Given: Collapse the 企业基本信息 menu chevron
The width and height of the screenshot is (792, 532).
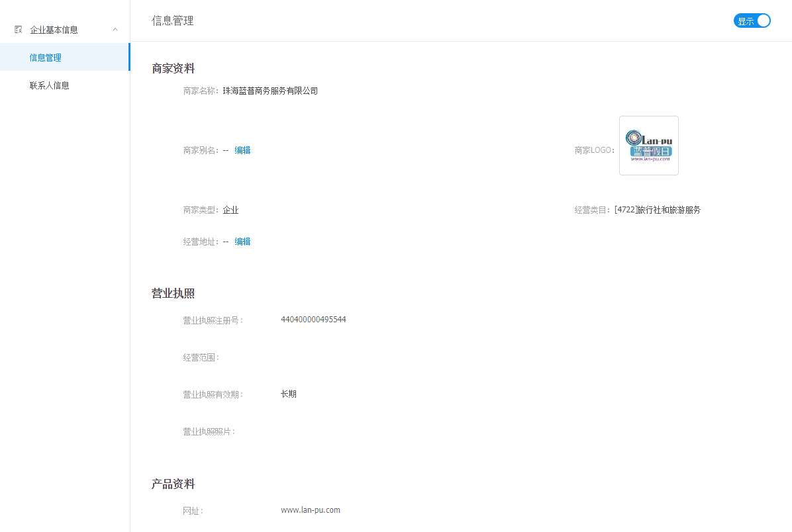Looking at the screenshot, I should click(x=115, y=30).
